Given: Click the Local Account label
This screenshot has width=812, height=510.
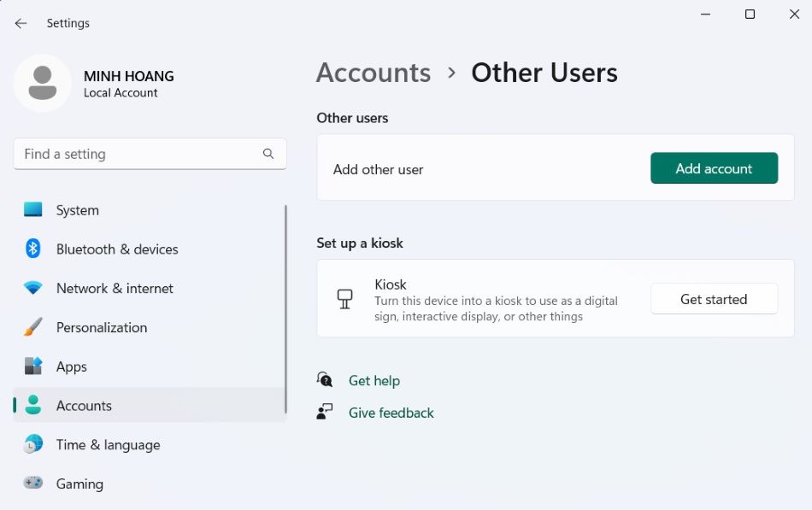Looking at the screenshot, I should tap(121, 92).
